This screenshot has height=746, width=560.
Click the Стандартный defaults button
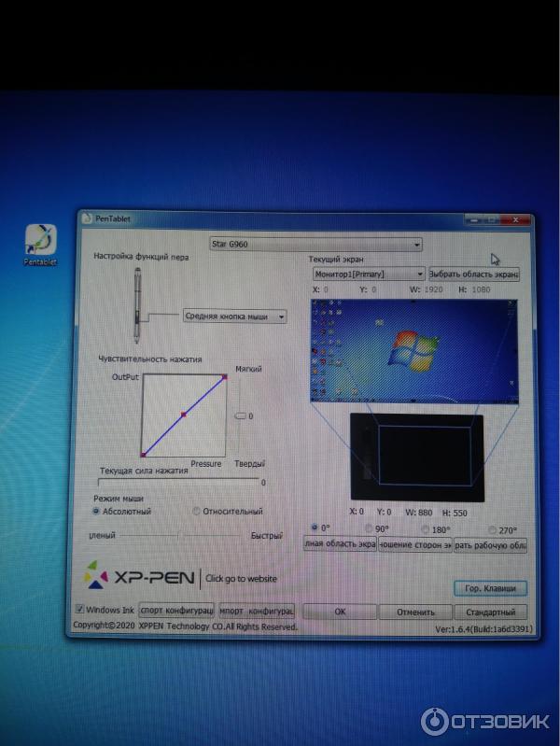pos(491,612)
